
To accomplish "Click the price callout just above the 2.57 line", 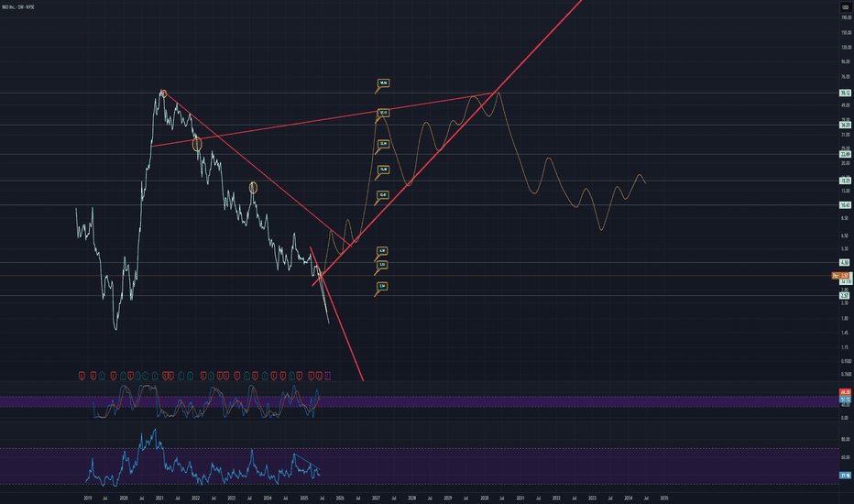I will pyautogui.click(x=382, y=286).
